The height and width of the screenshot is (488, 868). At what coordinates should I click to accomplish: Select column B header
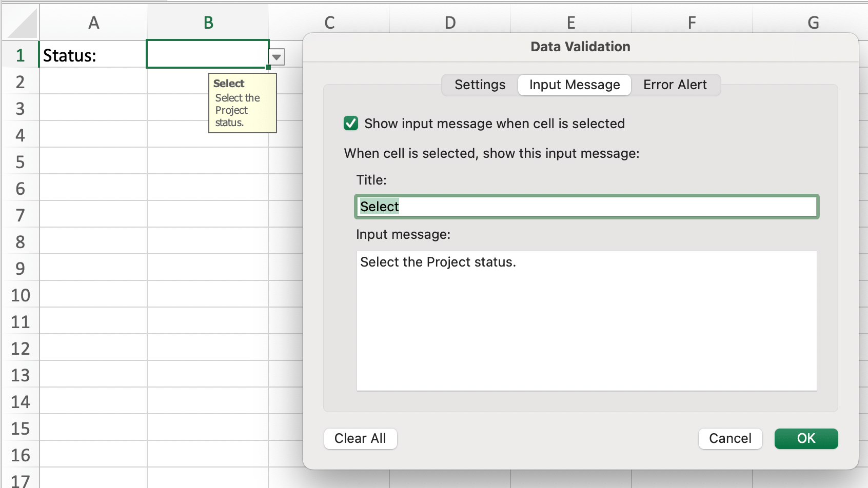pos(208,23)
